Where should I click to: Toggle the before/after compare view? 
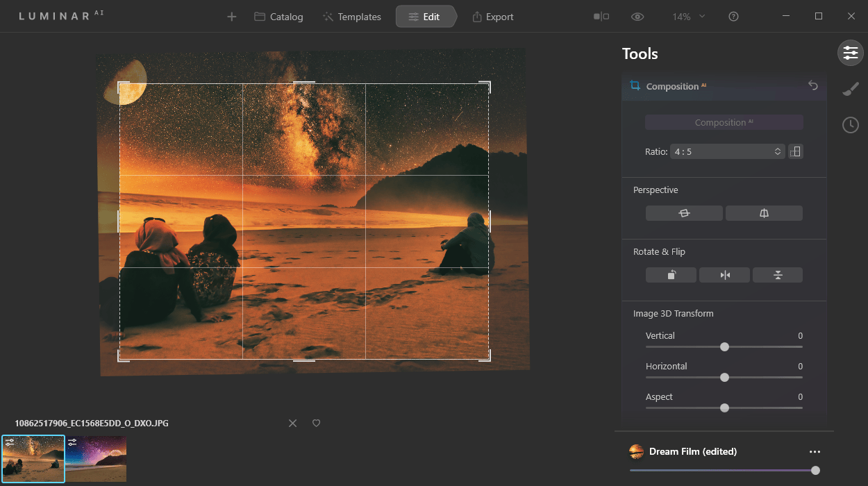[x=601, y=17]
